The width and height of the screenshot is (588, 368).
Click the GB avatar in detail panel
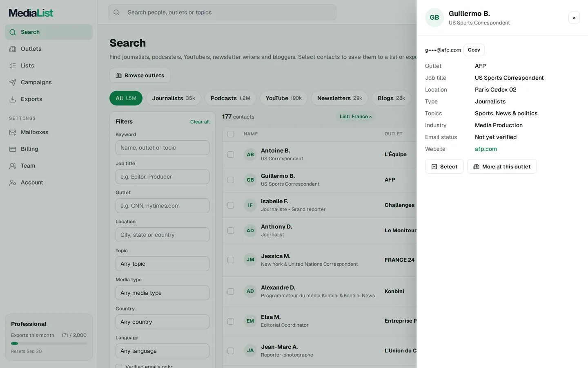434,18
